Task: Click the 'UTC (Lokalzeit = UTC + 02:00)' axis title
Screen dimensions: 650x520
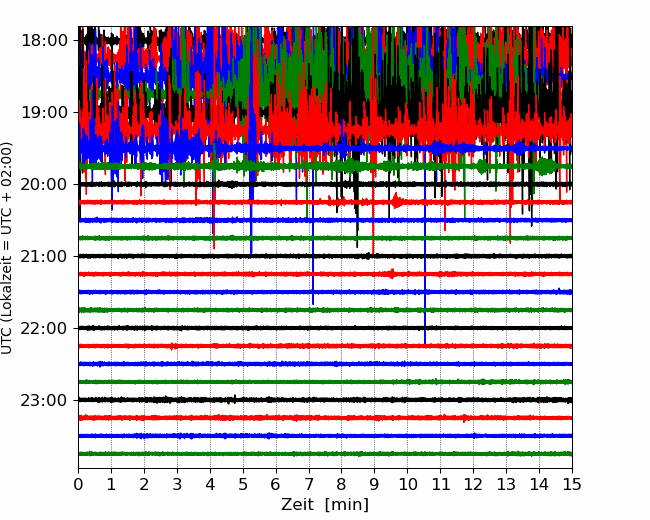Action: click(x=7, y=248)
